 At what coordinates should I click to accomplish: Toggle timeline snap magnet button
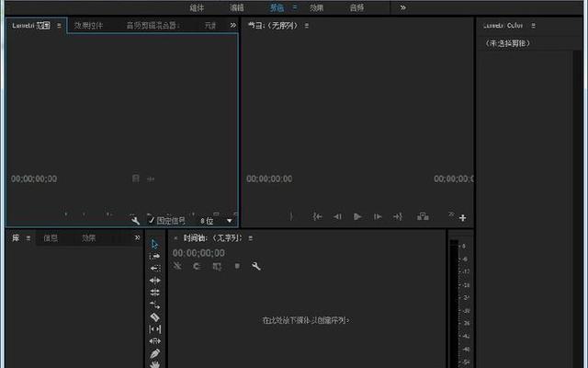(197, 266)
